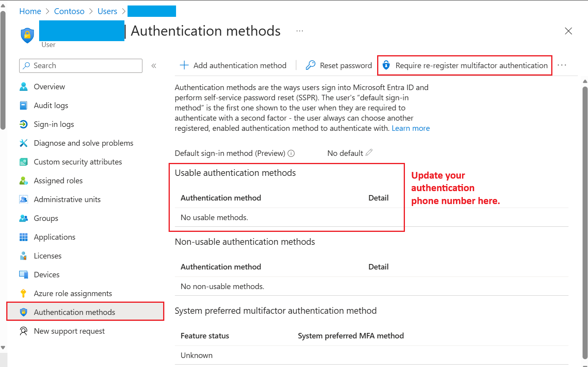Viewport: 588px width, 367px height.
Task: Click the Reset password button
Action: (x=339, y=65)
